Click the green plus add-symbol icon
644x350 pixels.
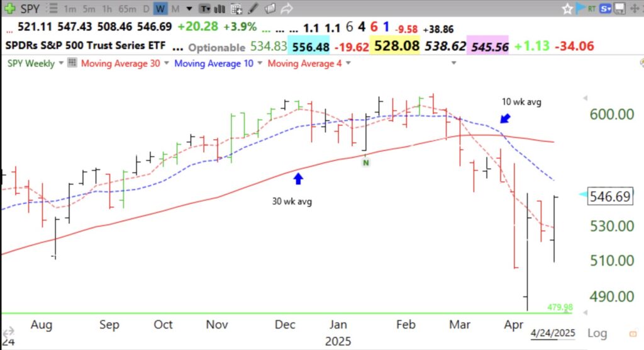pyautogui.click(x=10, y=8)
